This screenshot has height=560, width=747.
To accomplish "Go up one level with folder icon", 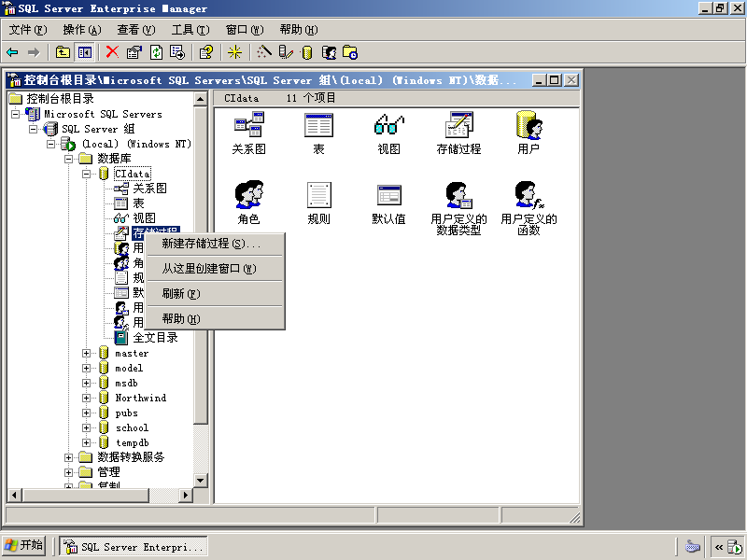I will coord(63,52).
